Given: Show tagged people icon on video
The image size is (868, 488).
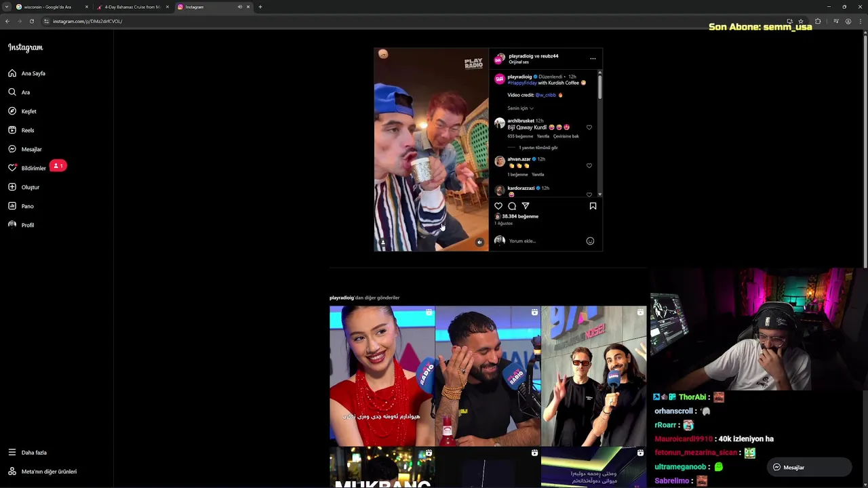Looking at the screenshot, I should click(x=383, y=242).
